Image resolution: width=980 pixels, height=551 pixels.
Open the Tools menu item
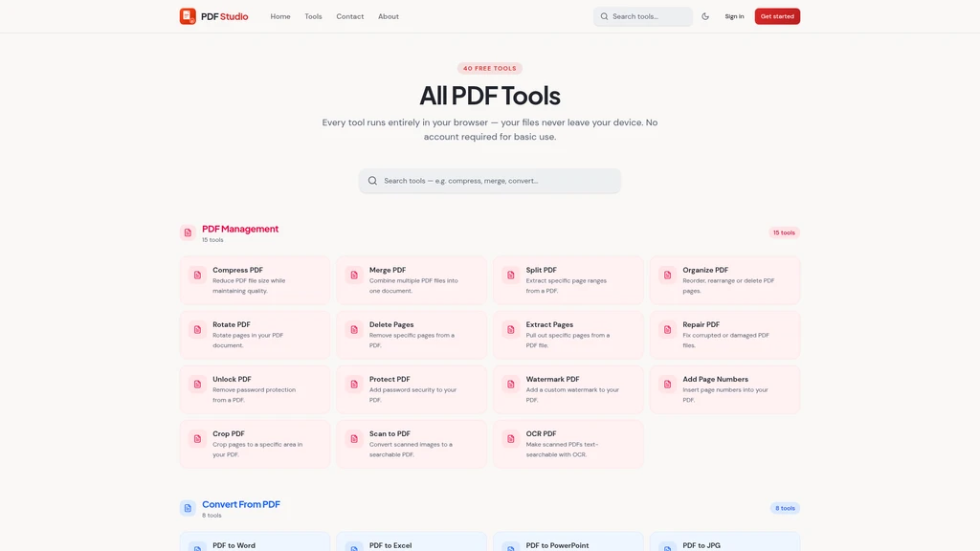(x=313, y=16)
